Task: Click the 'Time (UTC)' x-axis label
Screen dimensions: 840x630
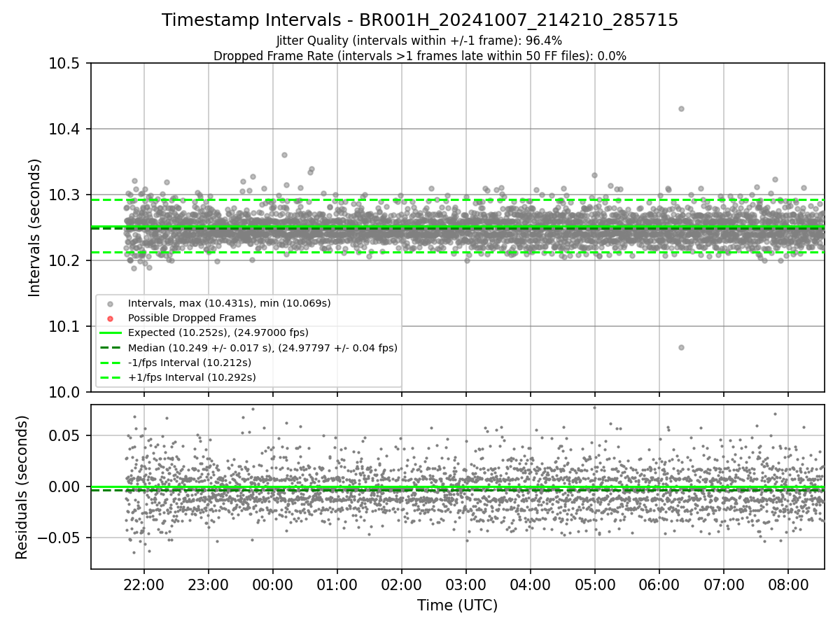Action: click(x=457, y=605)
